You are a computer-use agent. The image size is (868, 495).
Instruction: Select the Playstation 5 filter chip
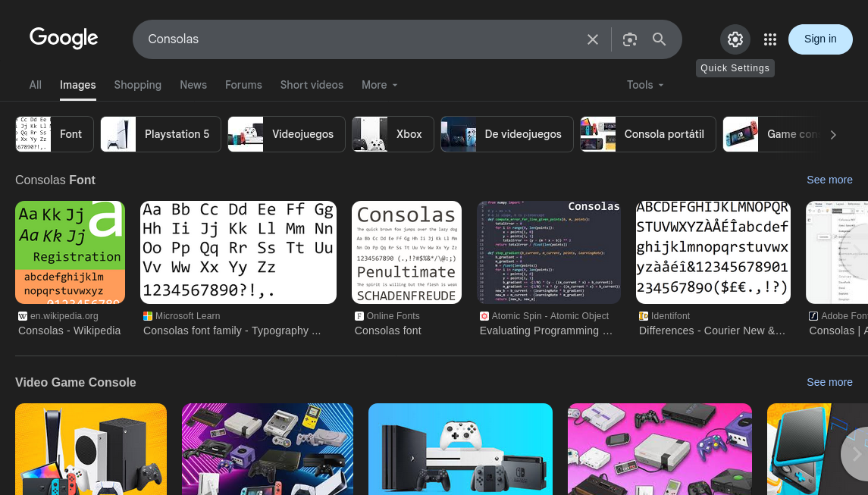[161, 134]
